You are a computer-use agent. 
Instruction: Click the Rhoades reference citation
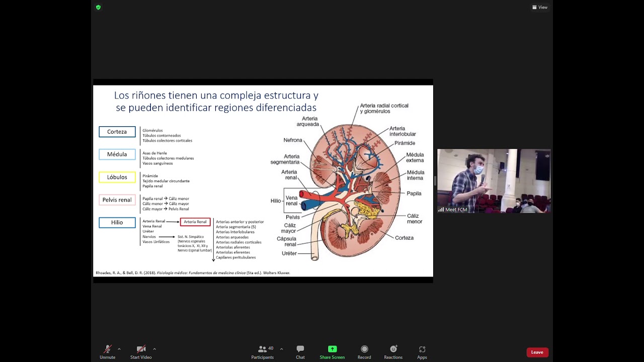coord(193,273)
